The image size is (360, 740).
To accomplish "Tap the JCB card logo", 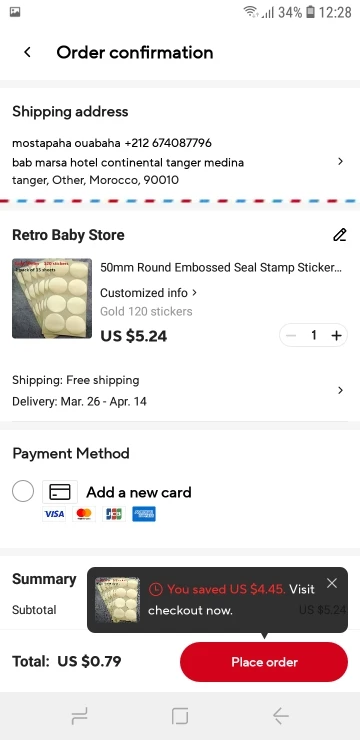I will coord(114,514).
